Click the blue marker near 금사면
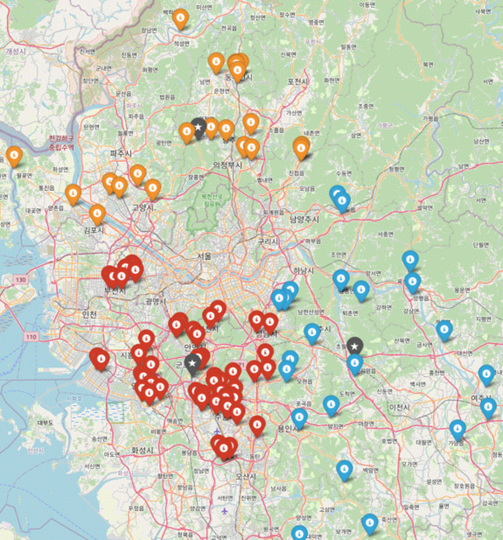Viewport: 503px width, 540px height. [x=444, y=331]
